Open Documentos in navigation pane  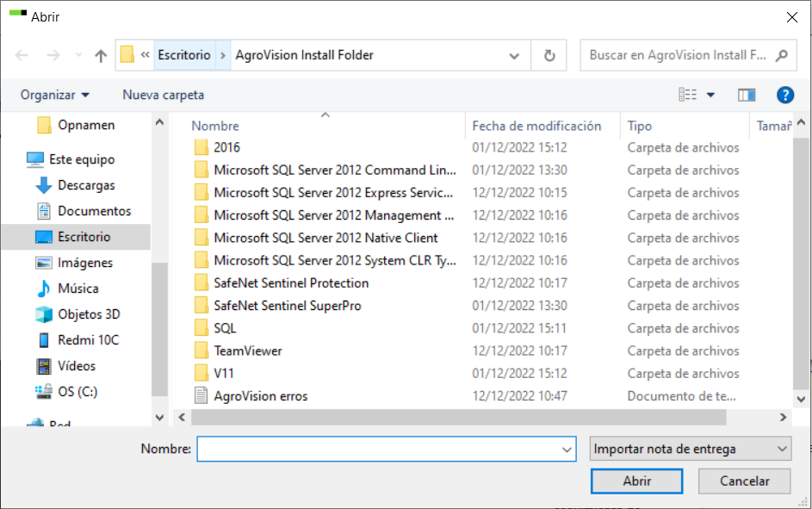[x=84, y=211]
